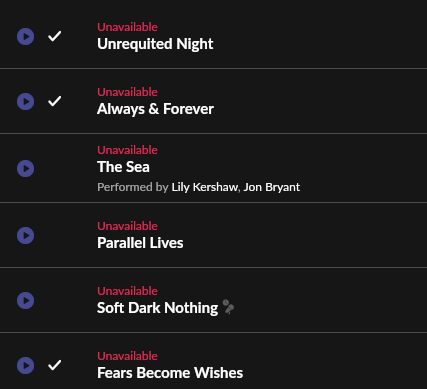Click lyrics microphone icon beside Soft Dark Nothing
427x389 pixels.
tap(228, 307)
